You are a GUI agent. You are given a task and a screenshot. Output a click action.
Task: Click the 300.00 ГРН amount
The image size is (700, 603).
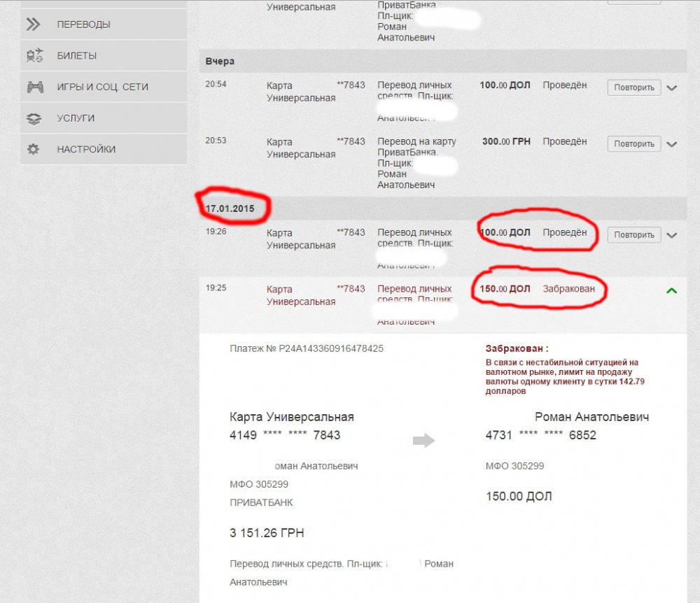[506, 141]
